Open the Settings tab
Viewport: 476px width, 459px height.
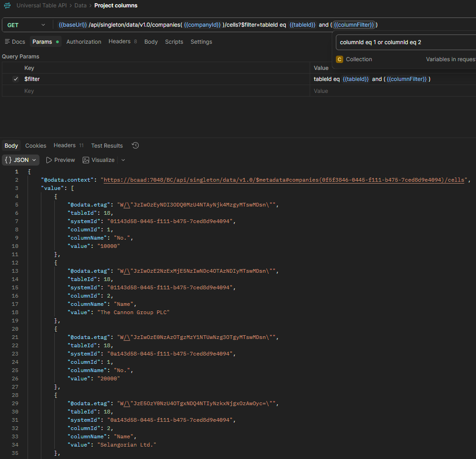click(201, 42)
